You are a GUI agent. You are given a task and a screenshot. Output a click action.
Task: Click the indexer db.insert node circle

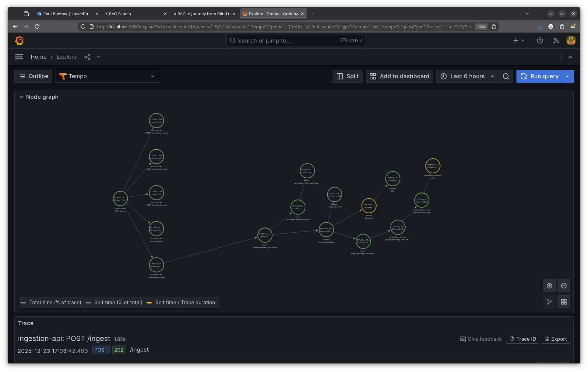click(369, 206)
